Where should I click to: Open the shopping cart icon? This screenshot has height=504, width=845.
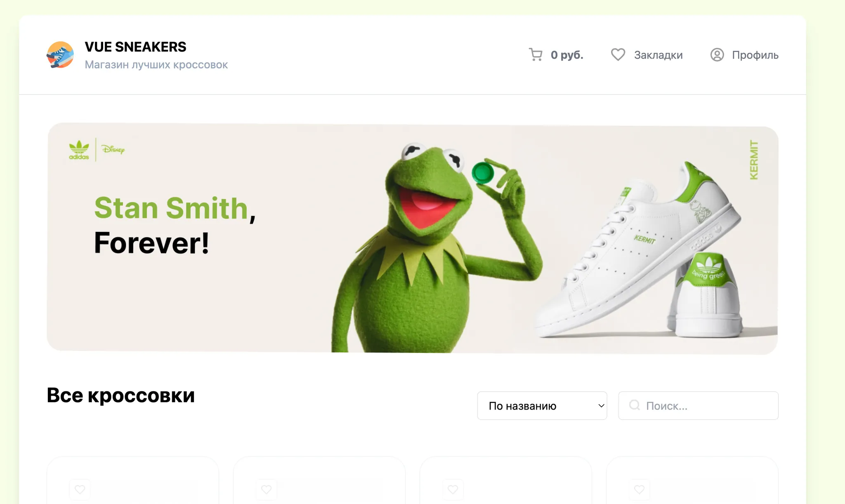click(536, 55)
